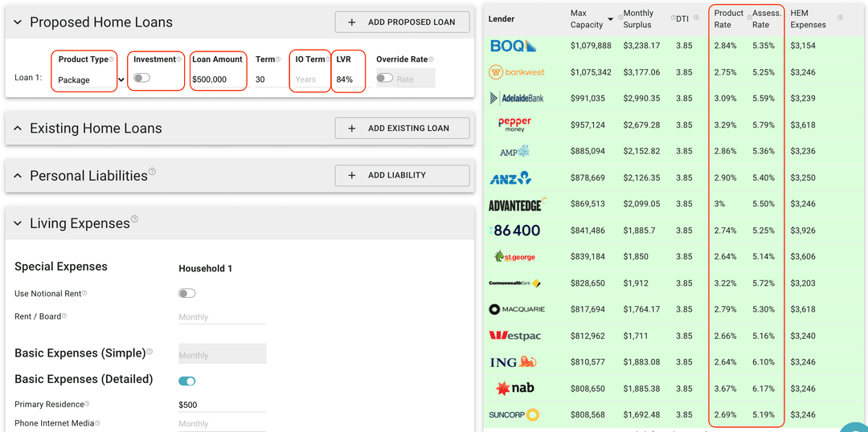Collapse the Living Expenses section
The height and width of the screenshot is (432, 868).
coord(17,223)
